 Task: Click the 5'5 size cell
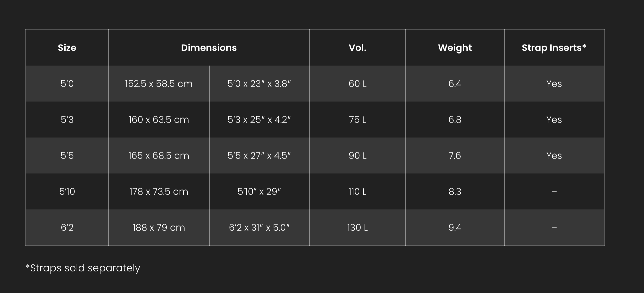pos(67,155)
